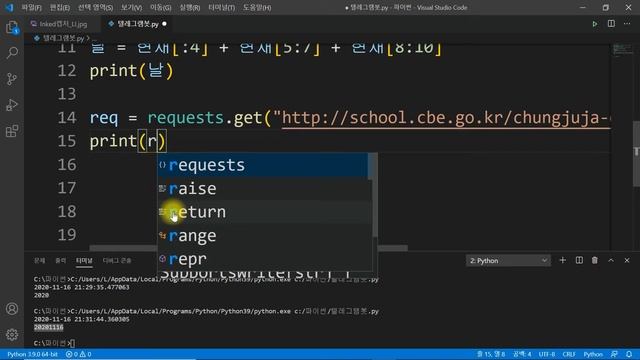Open the Accounts menu icon
The width and height of the screenshot is (640, 360).
click(12, 309)
